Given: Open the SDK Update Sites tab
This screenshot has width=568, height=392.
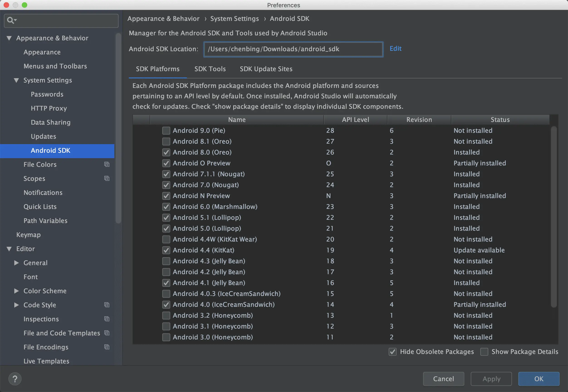Looking at the screenshot, I should [x=266, y=69].
